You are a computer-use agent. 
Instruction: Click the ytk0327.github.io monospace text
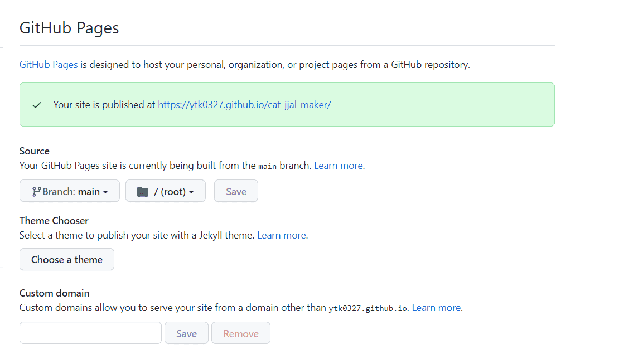368,308
